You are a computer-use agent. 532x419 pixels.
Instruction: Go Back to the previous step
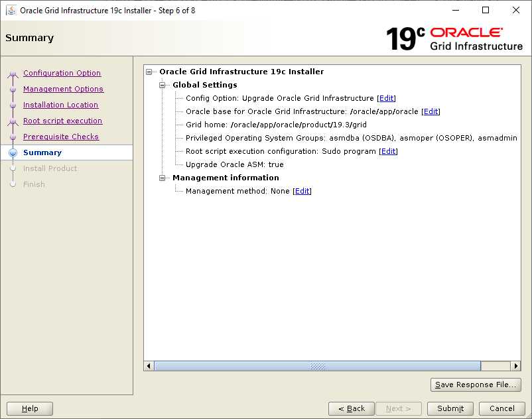(352, 408)
